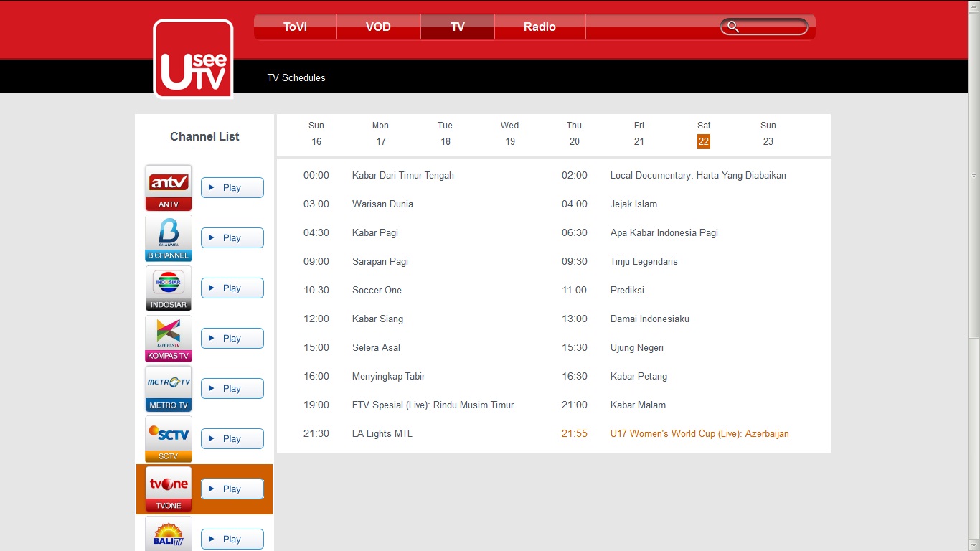Image resolution: width=980 pixels, height=551 pixels.
Task: Click the program Sarapan Pagi
Action: pos(380,261)
